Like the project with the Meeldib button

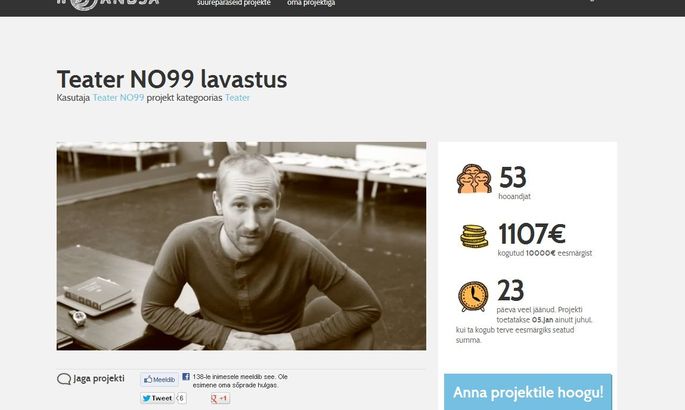(x=159, y=379)
